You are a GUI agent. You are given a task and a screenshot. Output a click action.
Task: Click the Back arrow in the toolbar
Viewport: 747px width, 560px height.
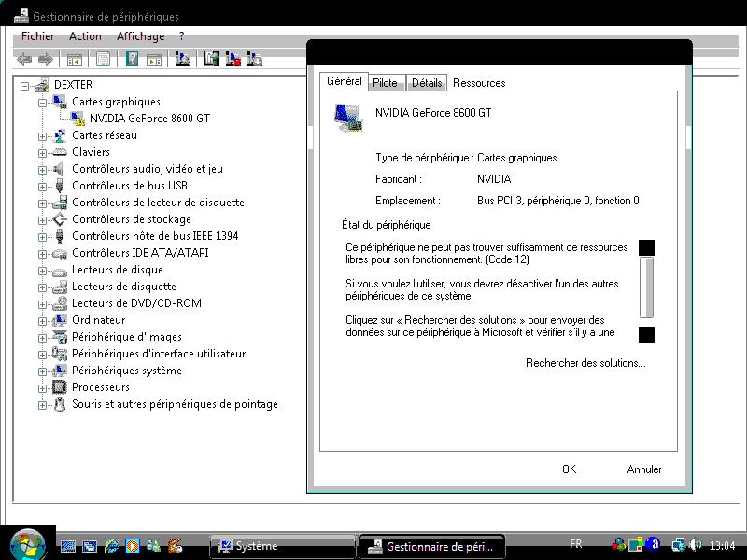[24, 60]
